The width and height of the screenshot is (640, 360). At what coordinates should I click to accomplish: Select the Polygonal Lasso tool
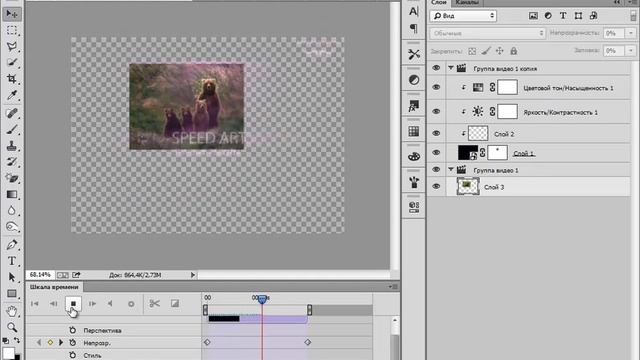[12, 47]
